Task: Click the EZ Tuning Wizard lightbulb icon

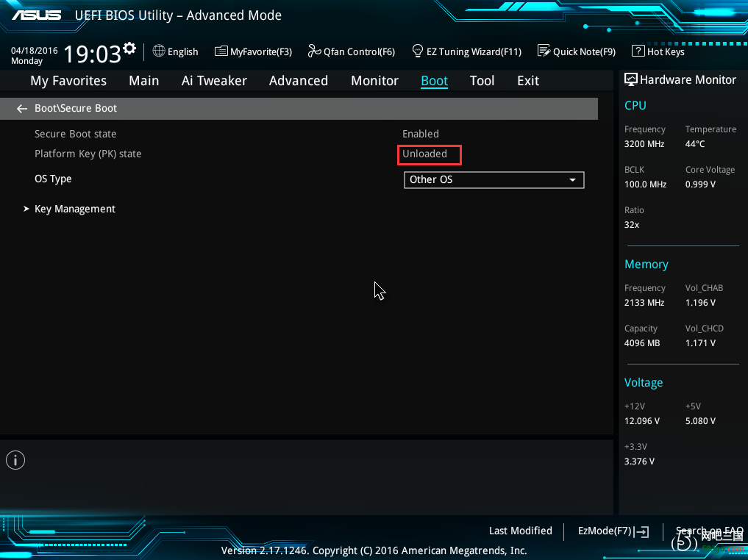Action: click(418, 51)
